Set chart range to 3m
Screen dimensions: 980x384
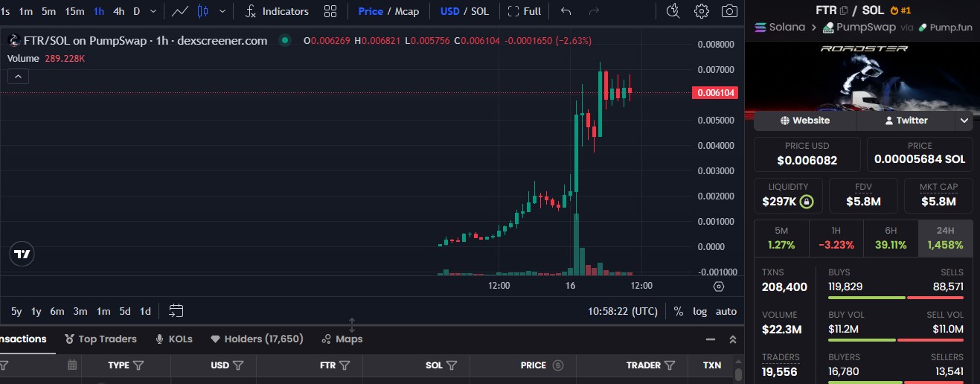(x=80, y=311)
